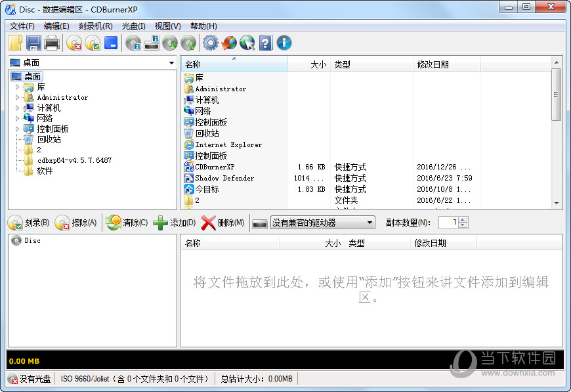
Task: Click the disc icon with green up arrow
Action: point(188,43)
